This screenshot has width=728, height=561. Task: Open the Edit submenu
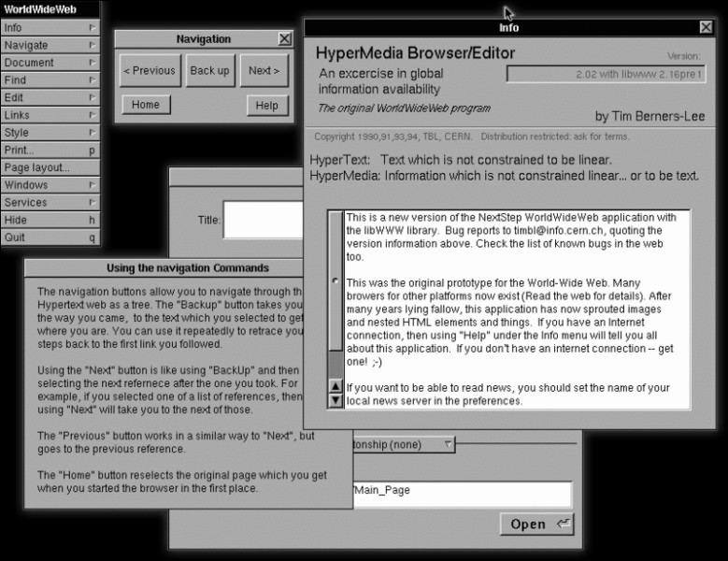[50, 97]
